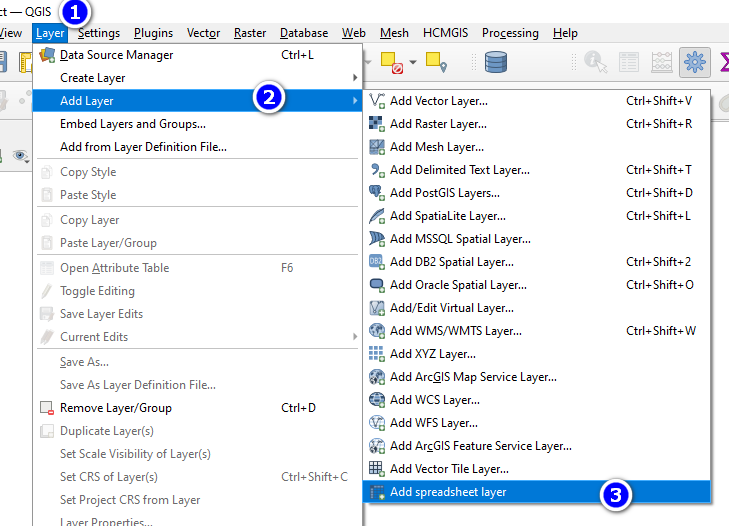This screenshot has height=526, width=729.
Task: Open dropdown arrow beside Deselect Features
Action: pos(413,62)
